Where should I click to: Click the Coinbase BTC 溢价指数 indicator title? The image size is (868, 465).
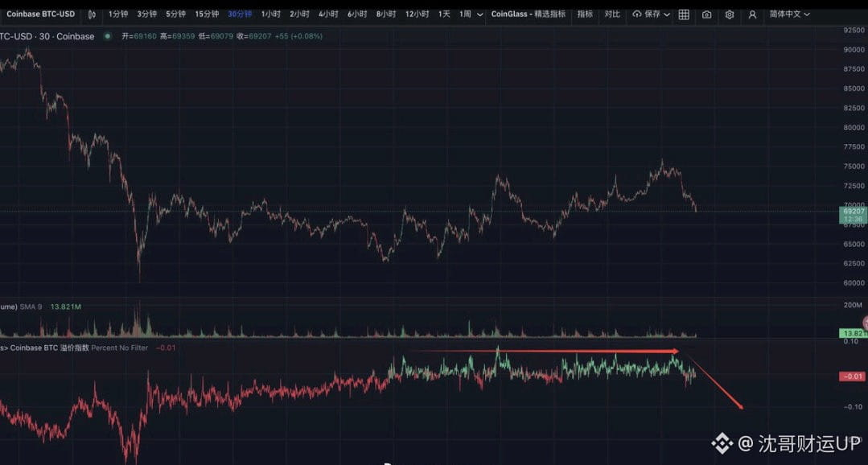(x=50, y=348)
